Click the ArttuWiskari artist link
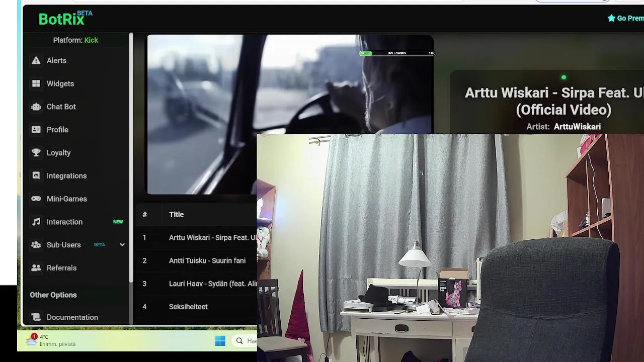 coord(577,127)
